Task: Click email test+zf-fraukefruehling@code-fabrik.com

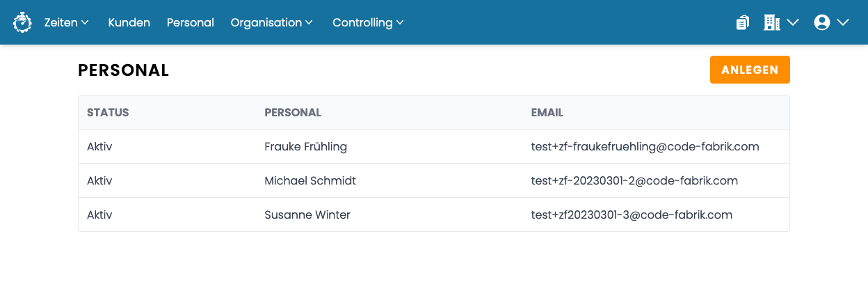Action: point(645,146)
